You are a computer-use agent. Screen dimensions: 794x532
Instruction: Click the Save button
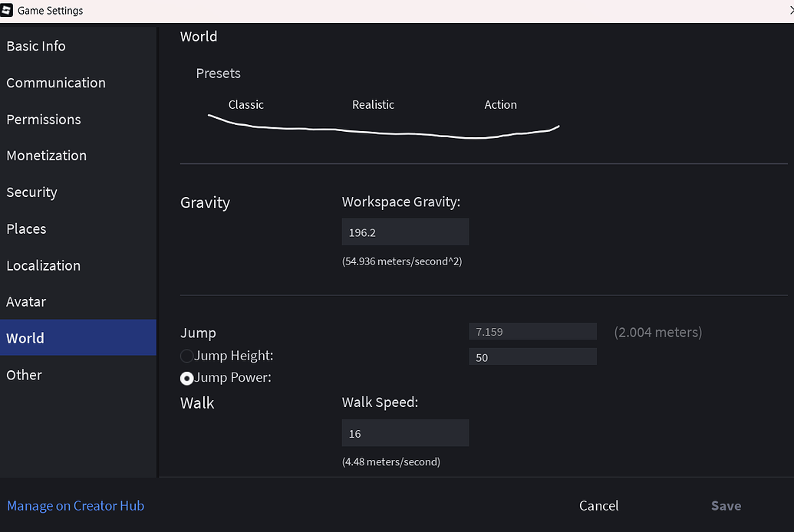726,506
